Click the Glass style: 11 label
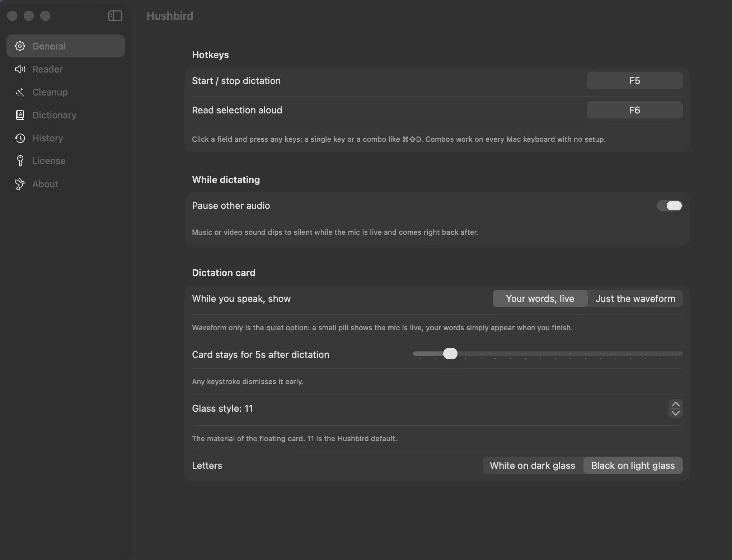The image size is (732, 560). click(x=222, y=409)
